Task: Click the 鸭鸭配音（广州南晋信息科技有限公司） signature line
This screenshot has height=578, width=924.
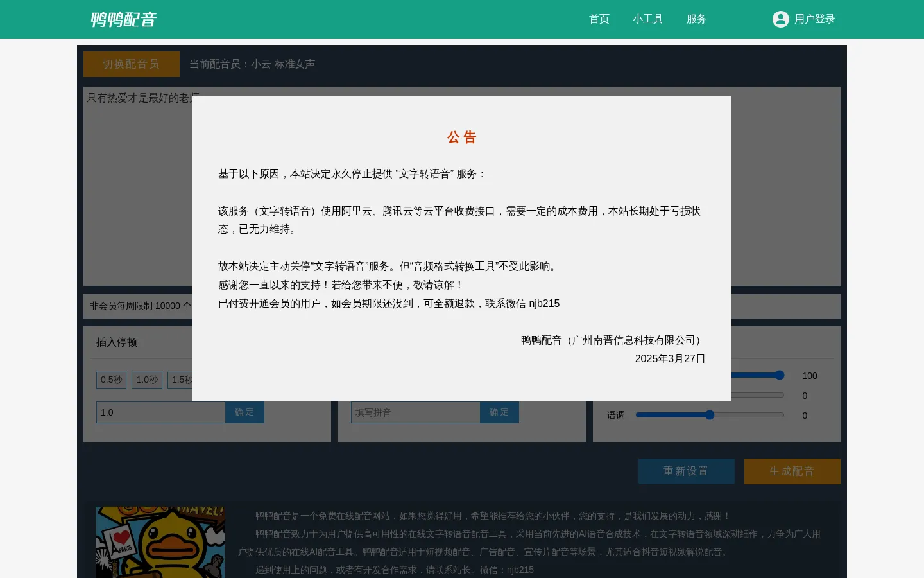Action: click(x=613, y=340)
